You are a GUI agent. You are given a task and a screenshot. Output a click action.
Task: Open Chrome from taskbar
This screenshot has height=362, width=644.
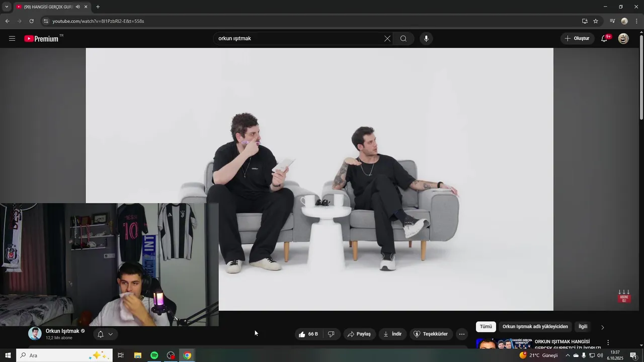[x=187, y=355]
